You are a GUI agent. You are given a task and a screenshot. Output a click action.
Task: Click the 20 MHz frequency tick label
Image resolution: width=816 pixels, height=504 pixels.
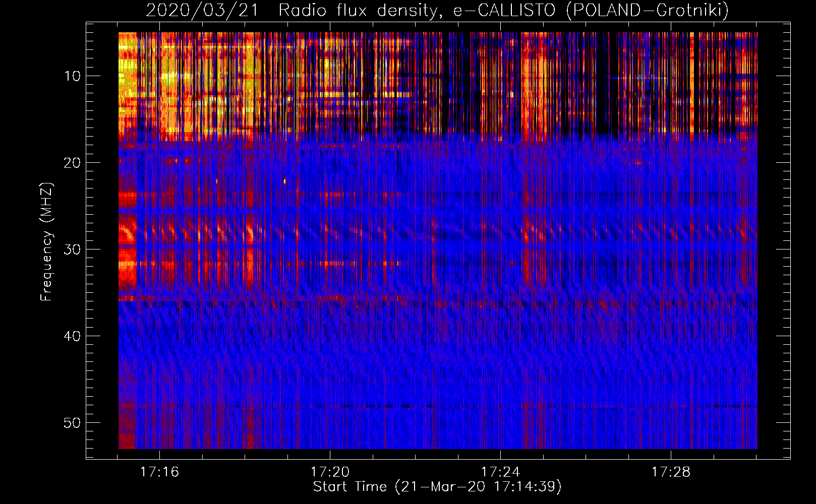point(72,163)
